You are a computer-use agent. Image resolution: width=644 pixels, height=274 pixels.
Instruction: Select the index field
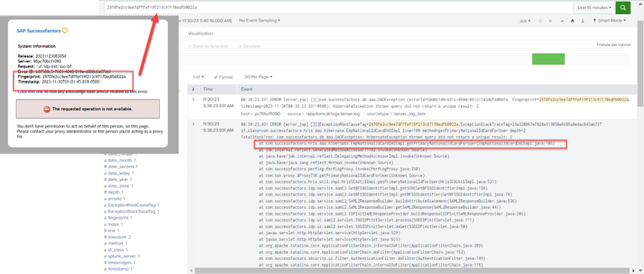pyautogui.click(x=114, y=224)
